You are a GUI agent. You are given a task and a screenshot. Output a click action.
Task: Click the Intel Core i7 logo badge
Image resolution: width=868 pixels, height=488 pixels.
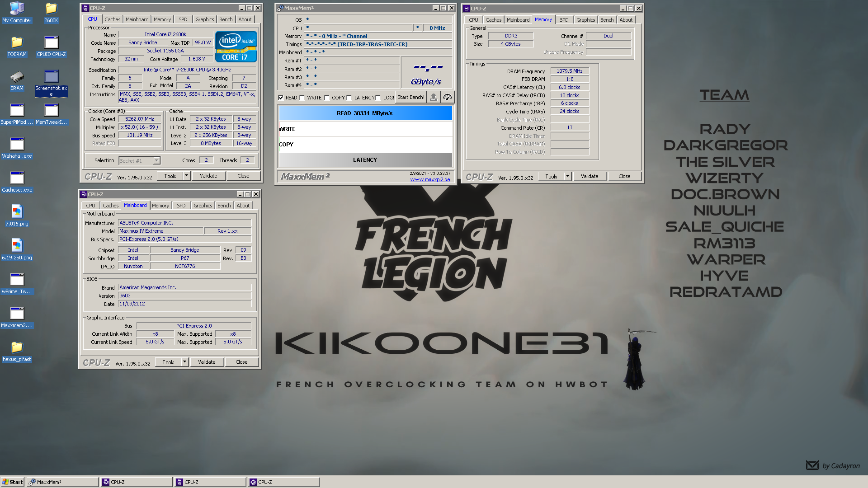tap(236, 47)
